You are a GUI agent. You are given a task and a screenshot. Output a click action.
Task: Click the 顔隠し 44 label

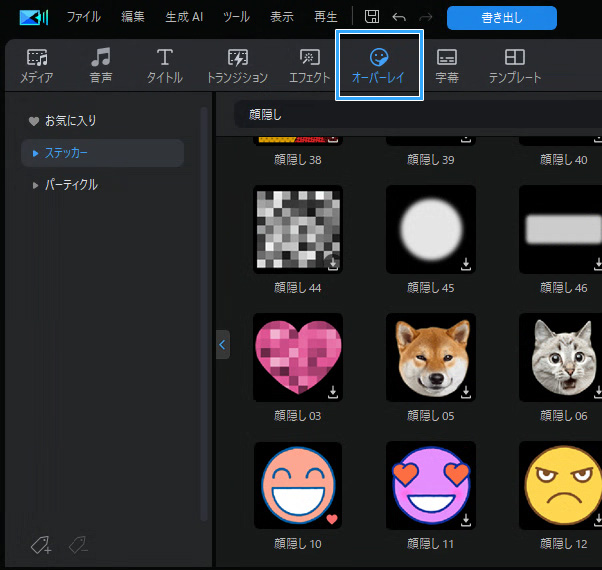298,287
